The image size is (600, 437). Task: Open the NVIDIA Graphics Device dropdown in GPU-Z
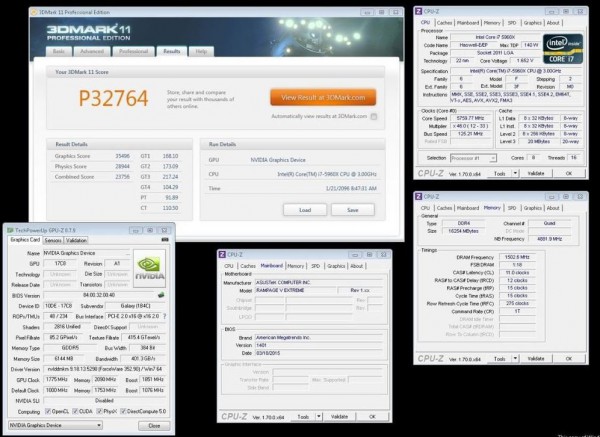(x=55, y=425)
